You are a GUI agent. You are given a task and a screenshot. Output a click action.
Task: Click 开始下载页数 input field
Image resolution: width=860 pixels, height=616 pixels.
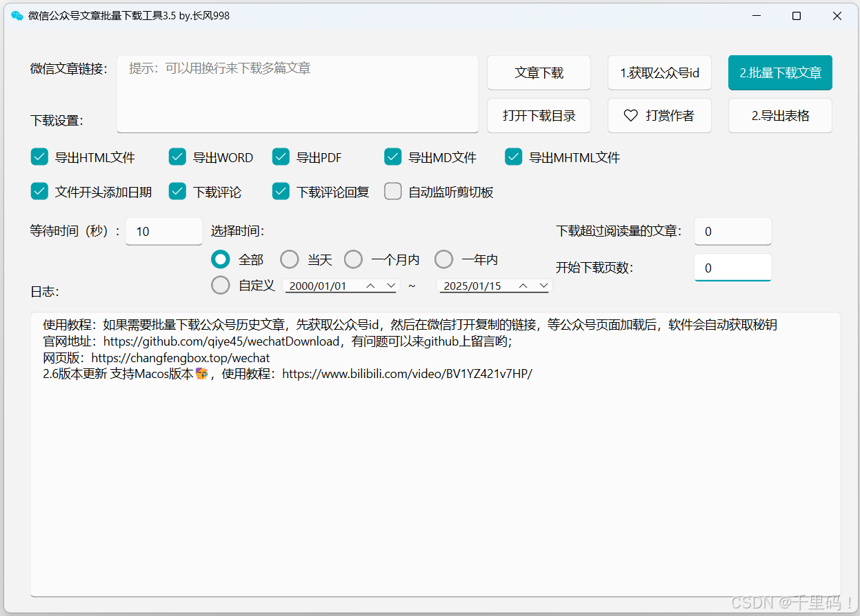[x=732, y=268]
